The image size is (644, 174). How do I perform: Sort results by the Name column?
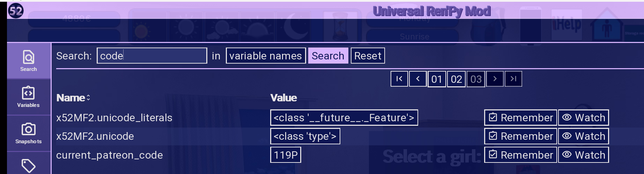pos(73,98)
